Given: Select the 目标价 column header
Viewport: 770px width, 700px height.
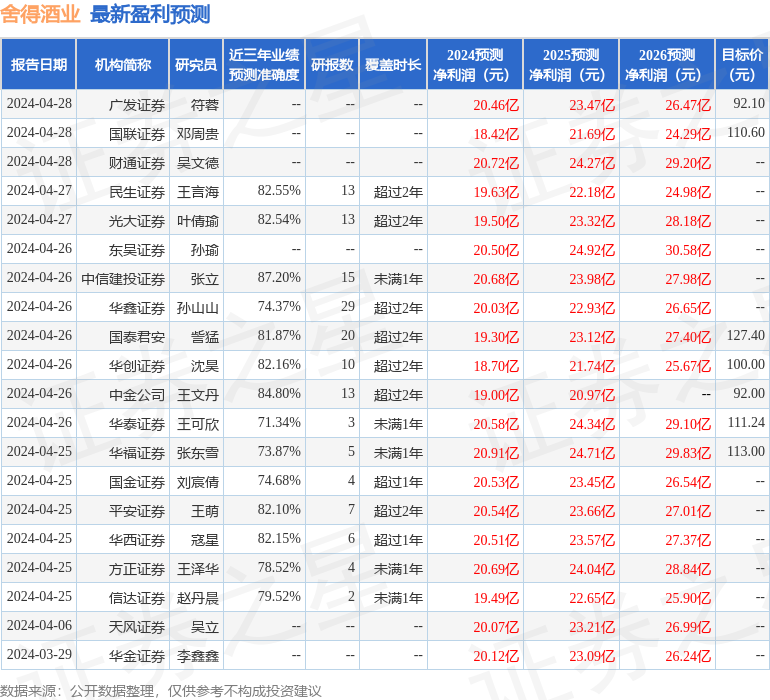Looking at the screenshot, I should click(742, 64).
